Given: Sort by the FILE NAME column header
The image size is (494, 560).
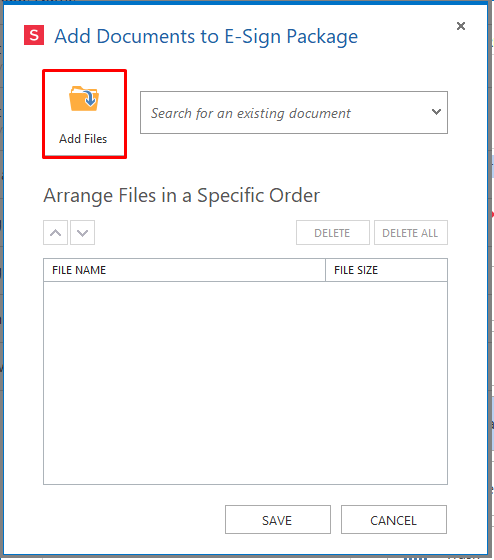Looking at the screenshot, I should pos(184,270).
